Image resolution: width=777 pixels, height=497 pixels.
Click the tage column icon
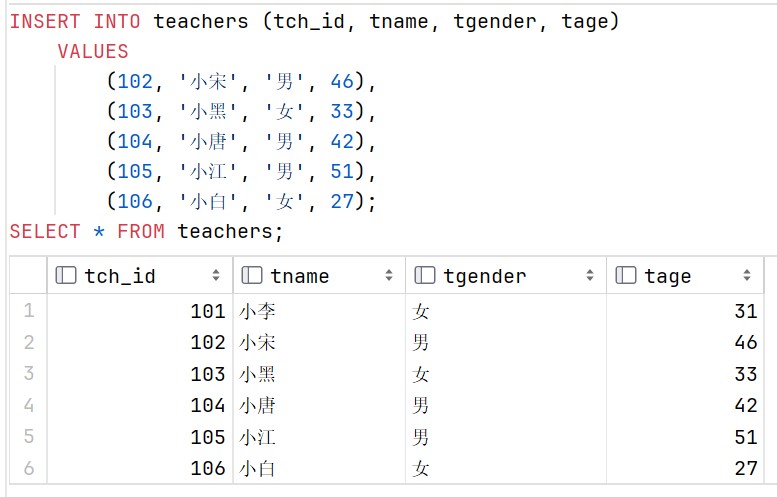point(626,275)
